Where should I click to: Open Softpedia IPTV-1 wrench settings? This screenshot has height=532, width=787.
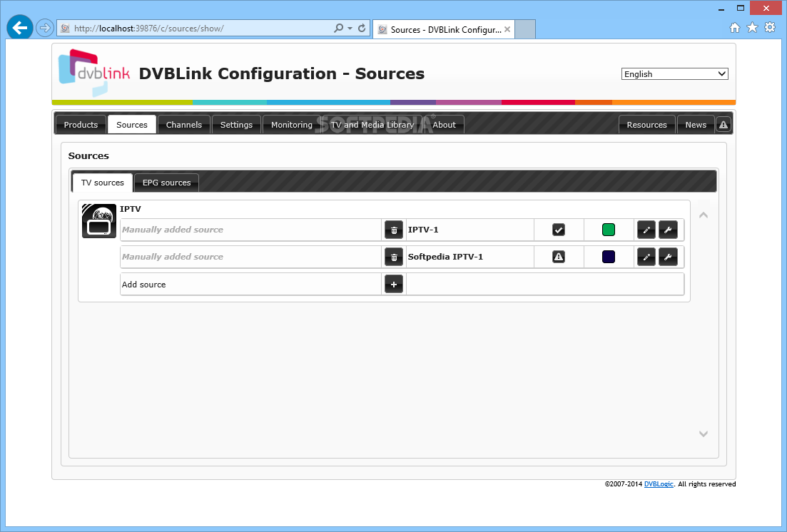click(668, 257)
